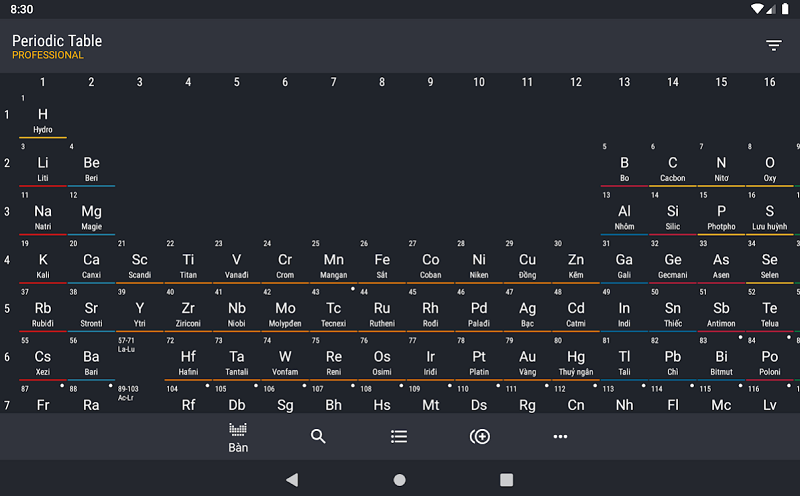Open the list view icon
This screenshot has width=800, height=496.
click(x=399, y=436)
